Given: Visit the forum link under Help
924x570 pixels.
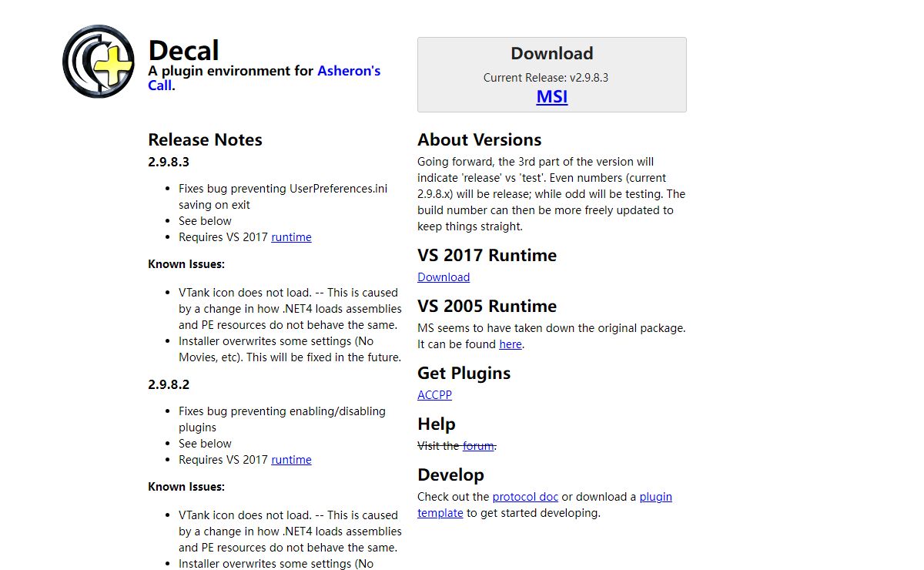Looking at the screenshot, I should [x=478, y=446].
